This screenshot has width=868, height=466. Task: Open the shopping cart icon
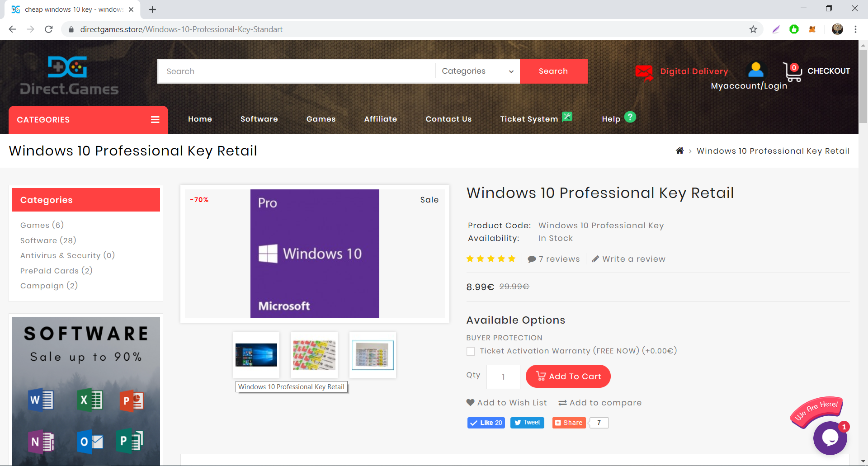pyautogui.click(x=792, y=72)
